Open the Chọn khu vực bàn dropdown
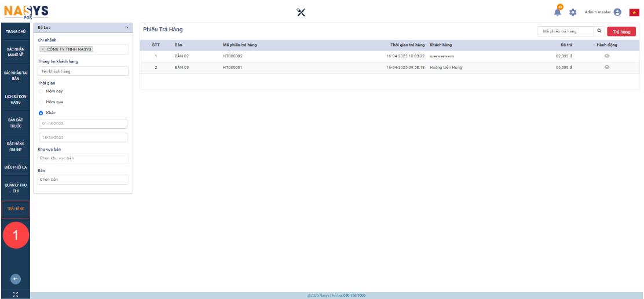644x299 pixels. click(x=83, y=158)
